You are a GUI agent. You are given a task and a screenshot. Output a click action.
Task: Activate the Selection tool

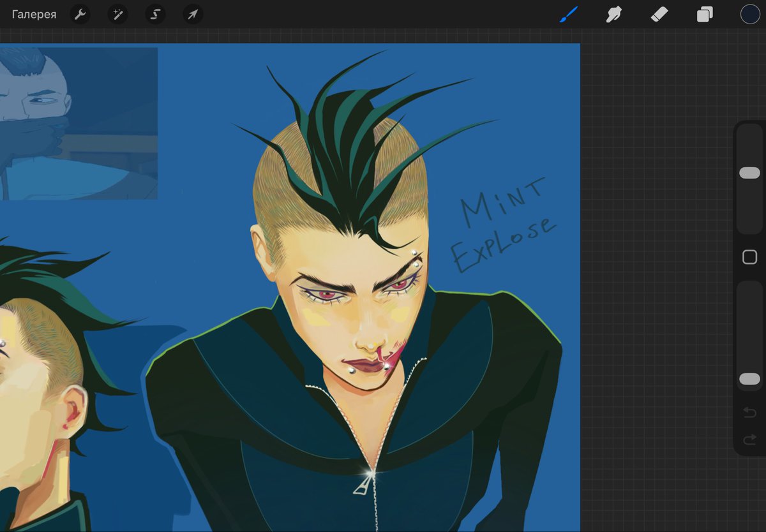point(155,14)
